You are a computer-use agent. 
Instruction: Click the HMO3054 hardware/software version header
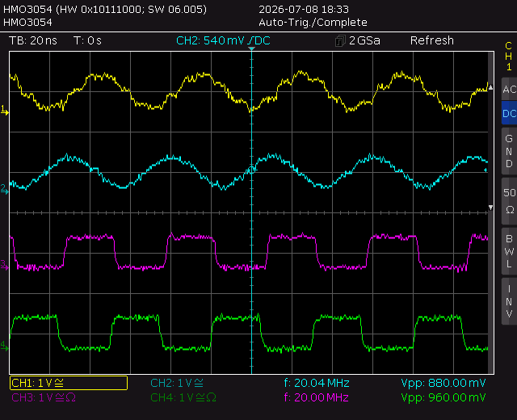coord(105,9)
